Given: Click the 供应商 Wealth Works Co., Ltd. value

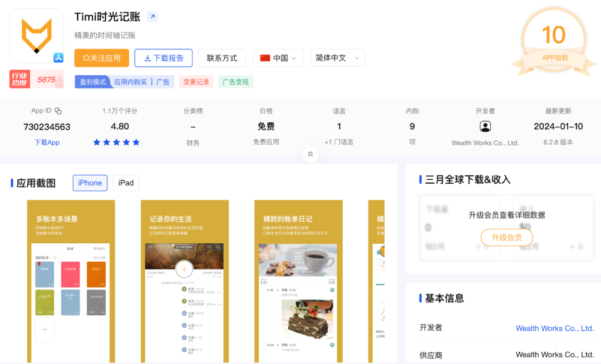Looking at the screenshot, I should click(x=555, y=355).
